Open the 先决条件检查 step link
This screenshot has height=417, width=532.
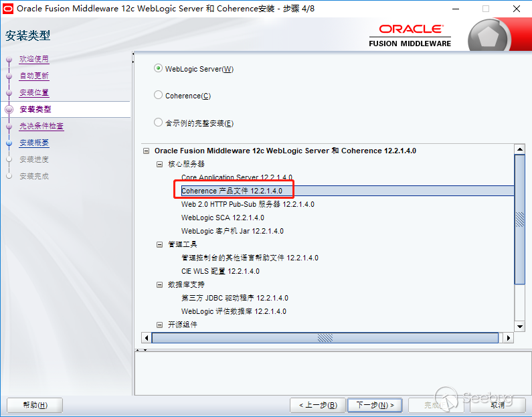pyautogui.click(x=41, y=127)
